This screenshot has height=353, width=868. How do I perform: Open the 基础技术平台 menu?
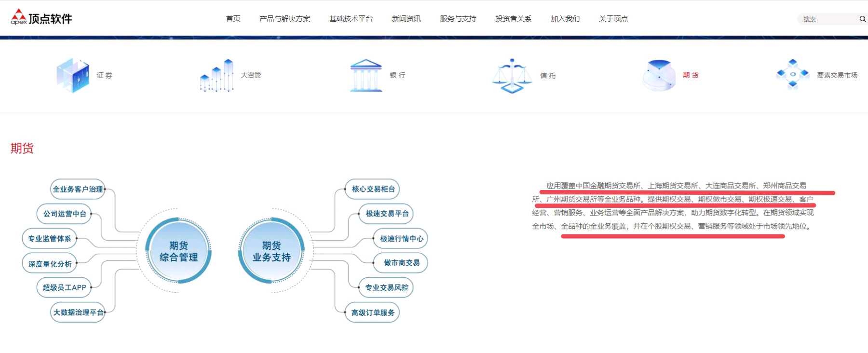tap(351, 19)
